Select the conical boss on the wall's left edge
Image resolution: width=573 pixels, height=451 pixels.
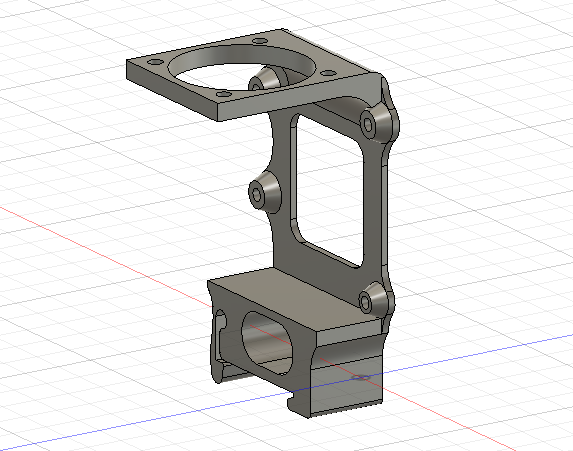click(x=265, y=193)
